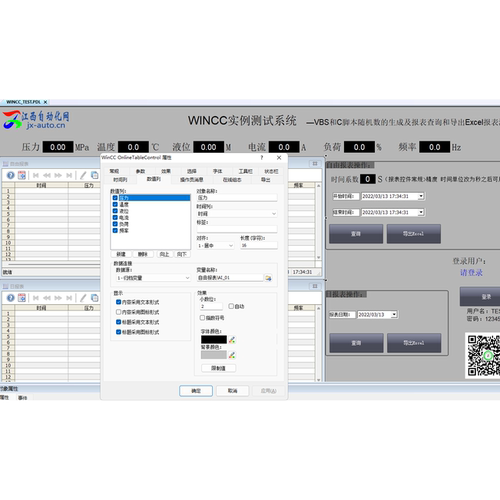Uncheck 频率 in the value column list

115,230
